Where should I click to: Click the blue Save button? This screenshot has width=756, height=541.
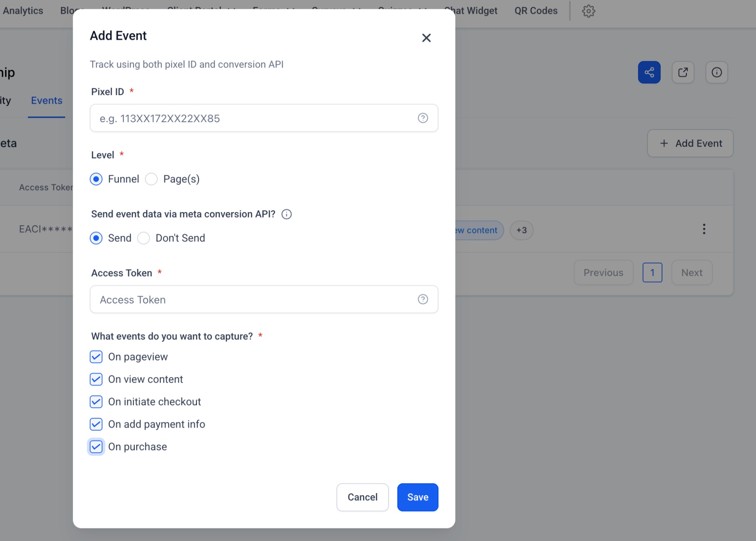(417, 497)
